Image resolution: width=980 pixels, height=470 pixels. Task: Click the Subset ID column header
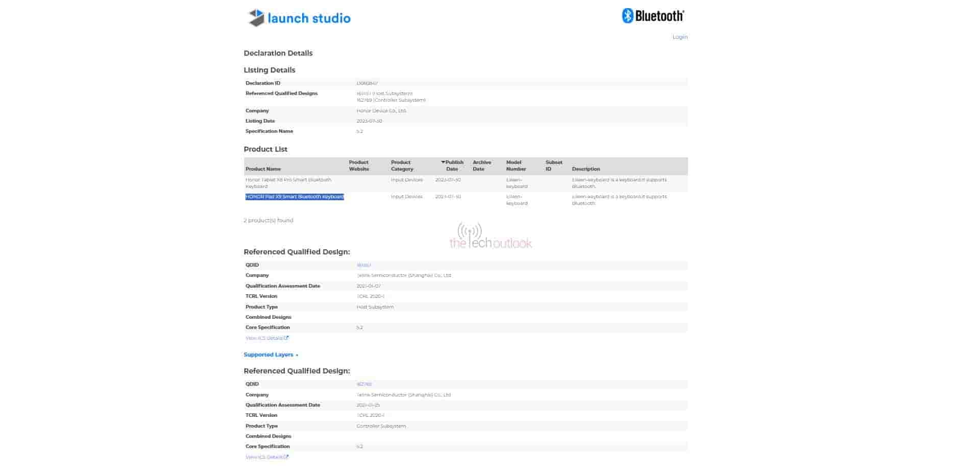(553, 166)
